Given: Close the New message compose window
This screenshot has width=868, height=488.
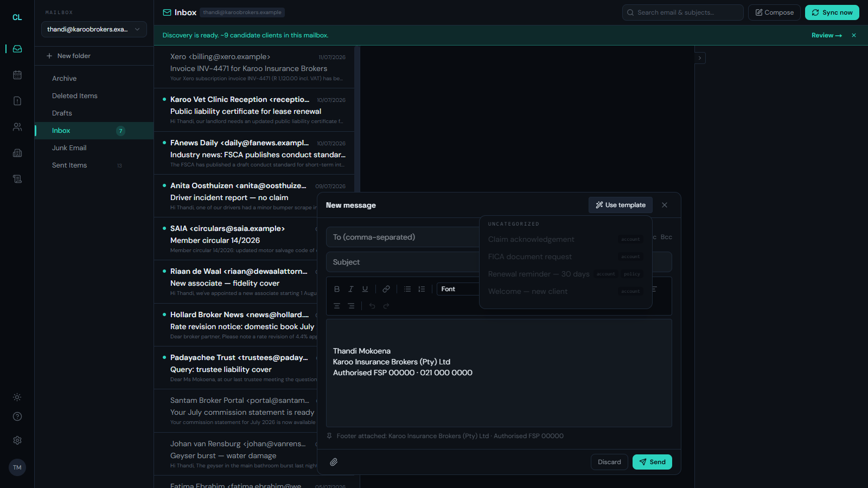Looking at the screenshot, I should (x=665, y=205).
